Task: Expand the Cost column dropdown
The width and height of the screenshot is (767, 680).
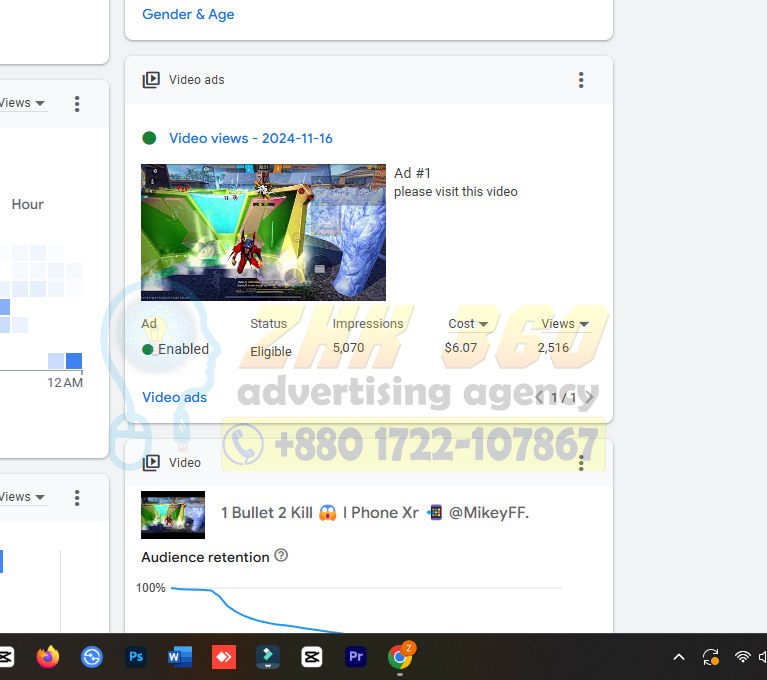Action: pos(468,324)
